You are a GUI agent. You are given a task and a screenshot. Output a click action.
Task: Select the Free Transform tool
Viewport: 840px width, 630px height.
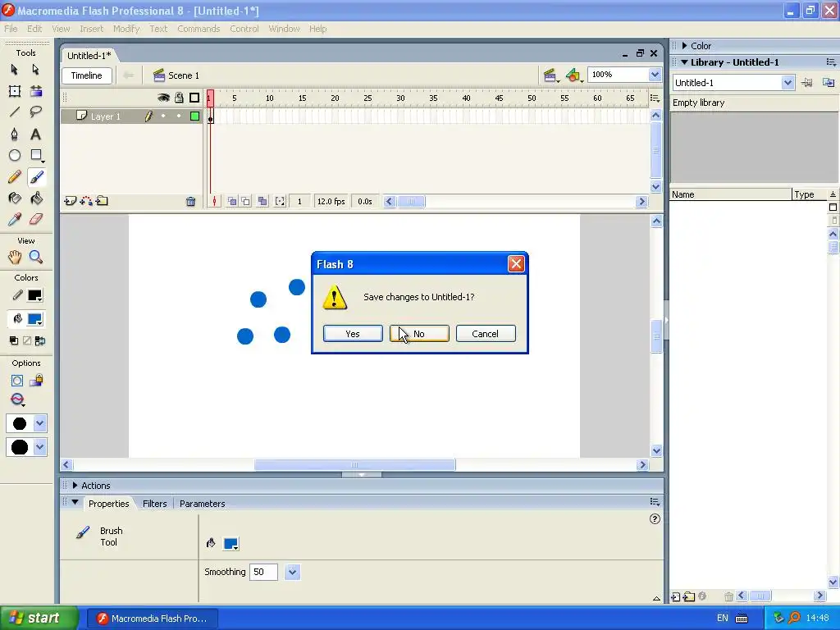coord(15,91)
